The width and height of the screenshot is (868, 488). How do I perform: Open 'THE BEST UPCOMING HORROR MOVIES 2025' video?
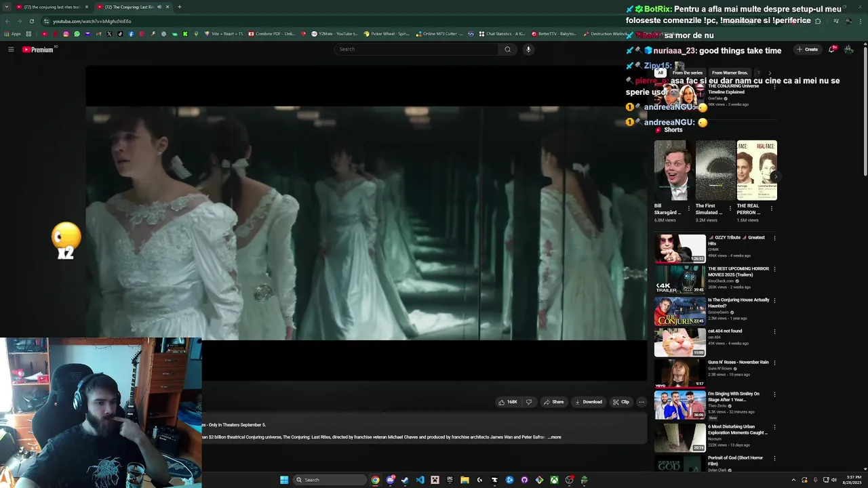pos(679,279)
